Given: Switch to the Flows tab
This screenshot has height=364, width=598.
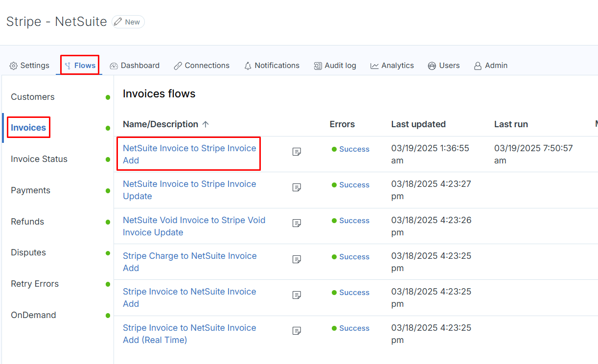Looking at the screenshot, I should (80, 66).
